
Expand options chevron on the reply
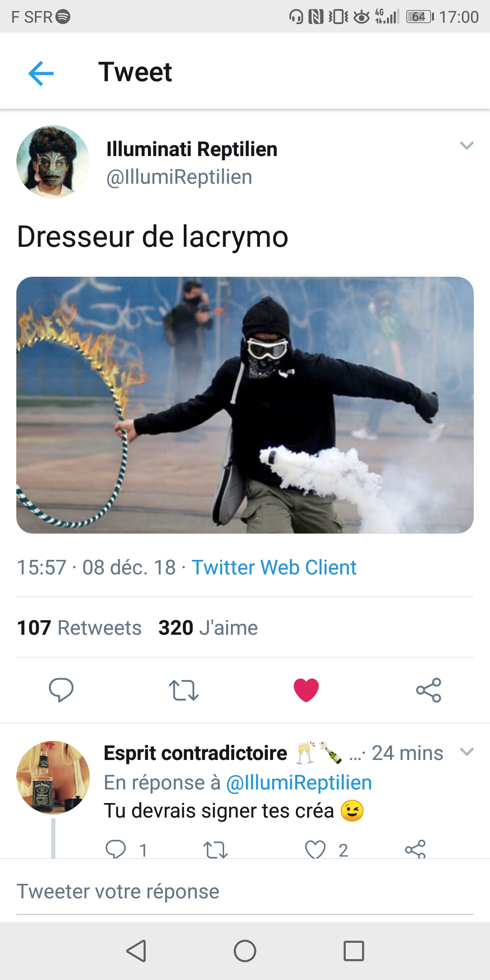(467, 752)
